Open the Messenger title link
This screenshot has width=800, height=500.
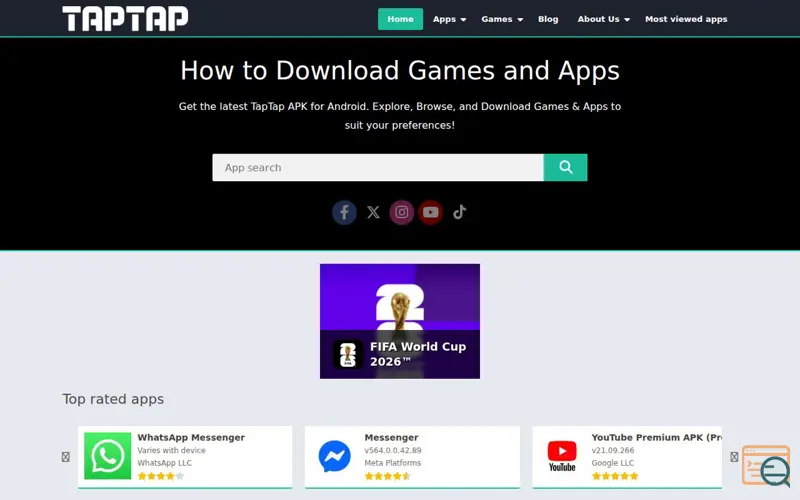click(391, 437)
